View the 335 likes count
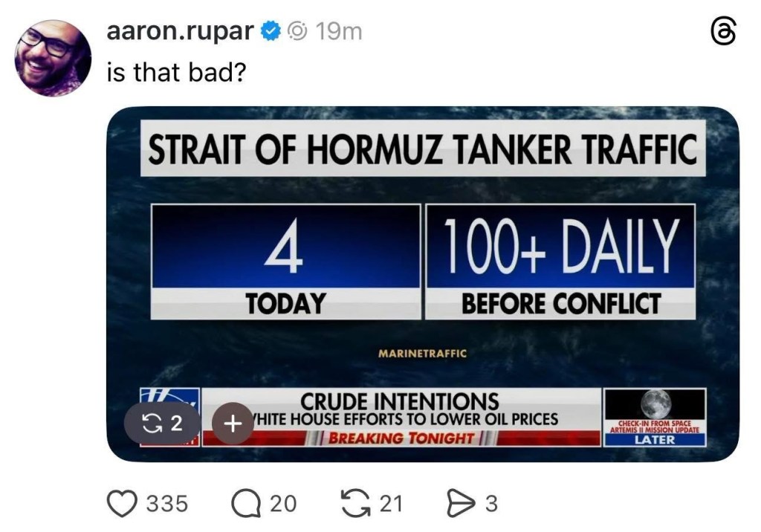 coord(166,505)
